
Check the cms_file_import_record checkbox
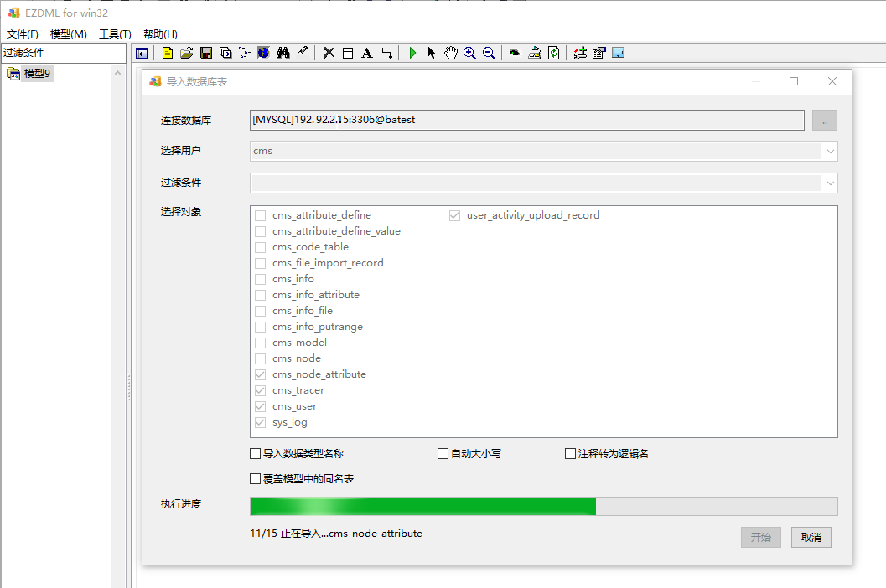click(x=260, y=263)
